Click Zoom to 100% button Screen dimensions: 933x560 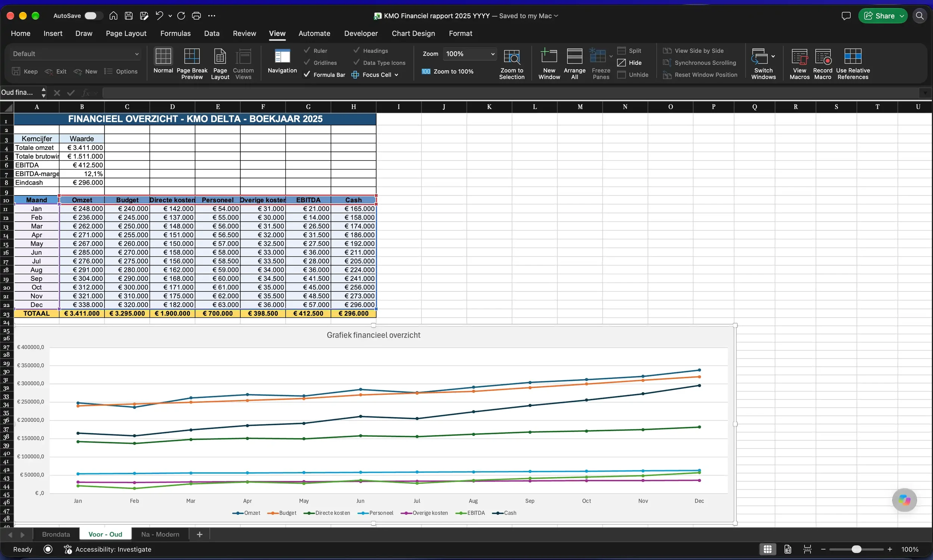(447, 71)
